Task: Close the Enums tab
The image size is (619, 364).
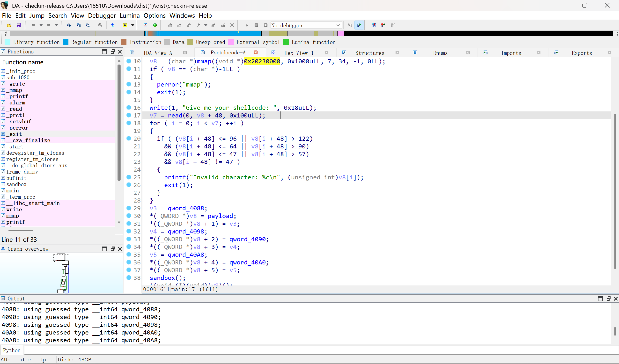Action: [x=468, y=53]
